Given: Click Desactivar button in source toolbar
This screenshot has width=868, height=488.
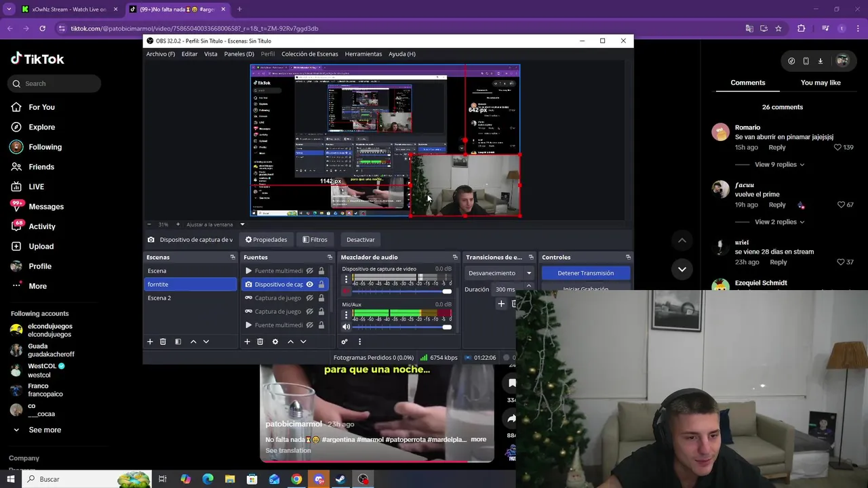Looking at the screenshot, I should 360,239.
